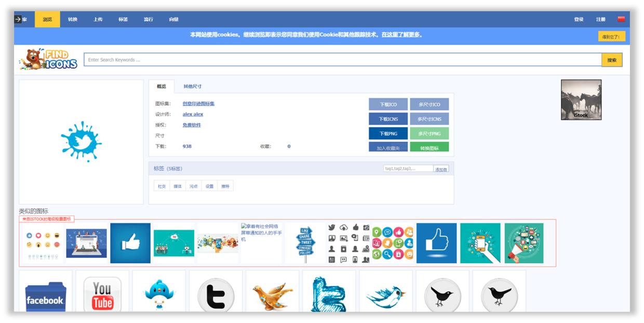Open the 免费软件 license link

[192, 125]
